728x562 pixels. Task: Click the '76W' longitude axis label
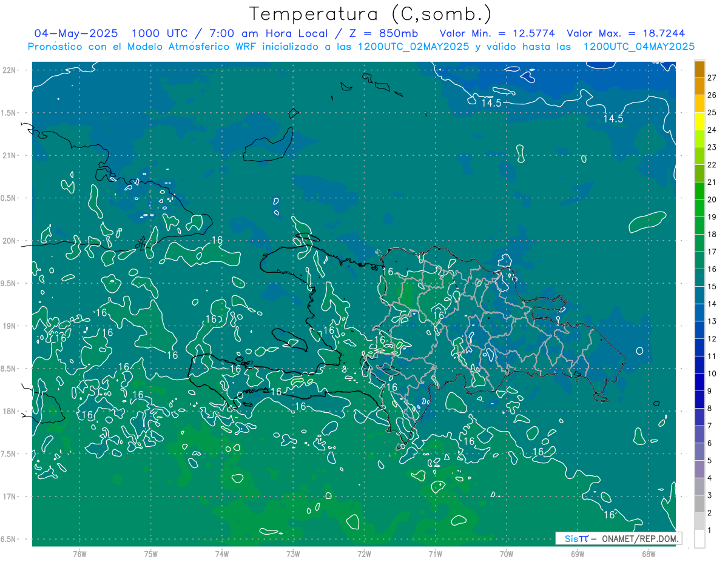point(79,554)
